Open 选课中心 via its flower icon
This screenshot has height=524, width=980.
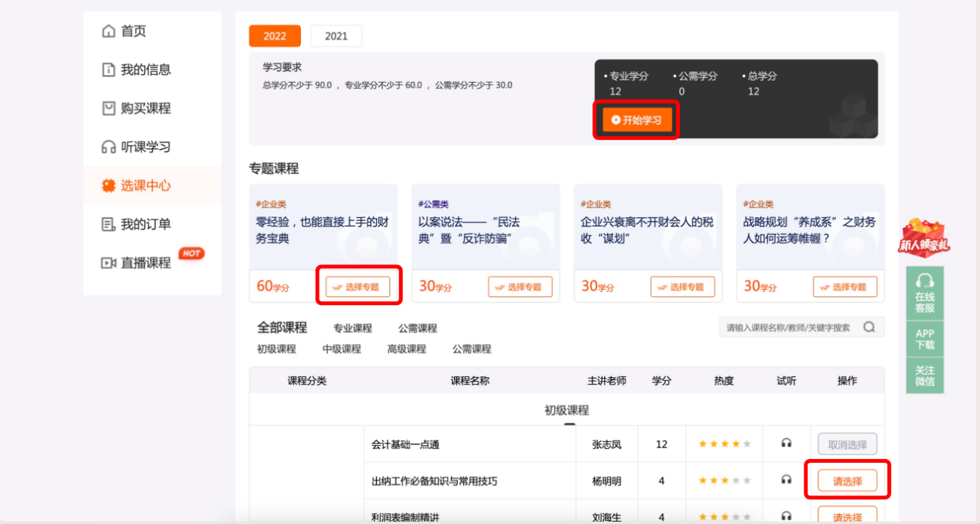point(108,185)
